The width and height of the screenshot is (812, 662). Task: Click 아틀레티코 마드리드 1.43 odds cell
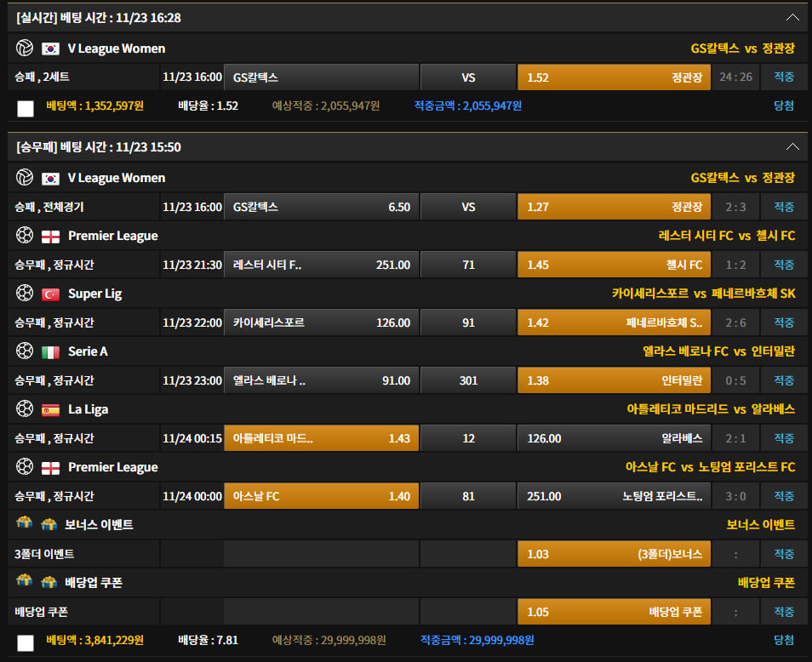coord(319,438)
